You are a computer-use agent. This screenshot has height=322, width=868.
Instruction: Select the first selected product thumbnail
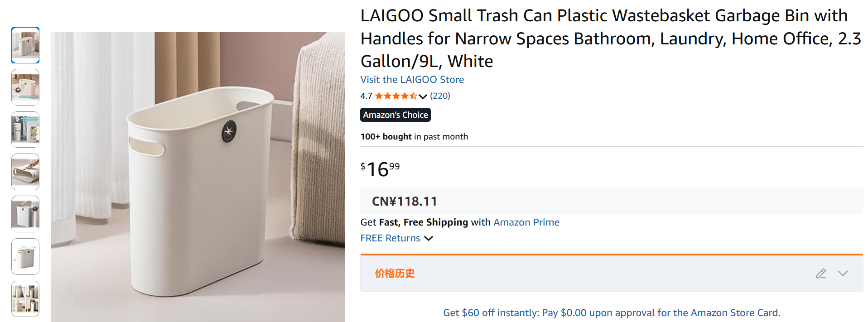coord(25,45)
